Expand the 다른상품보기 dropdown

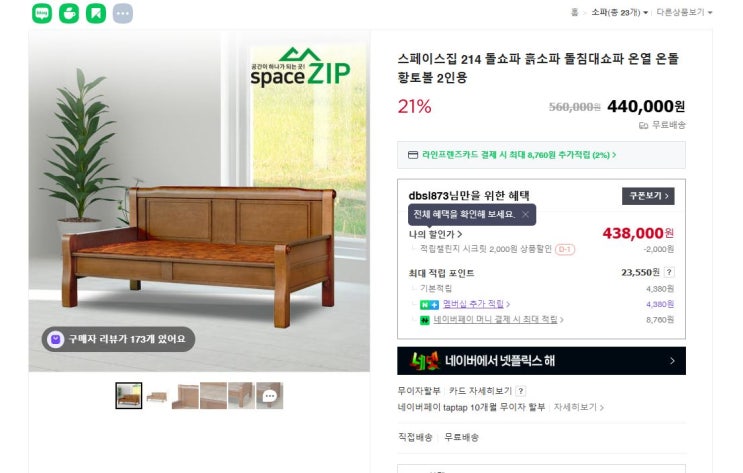(x=684, y=12)
